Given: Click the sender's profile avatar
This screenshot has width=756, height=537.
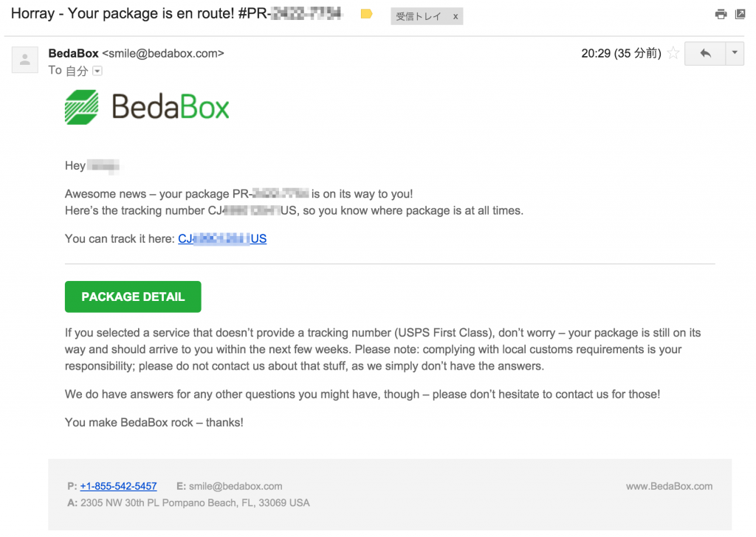Looking at the screenshot, I should pos(24,59).
